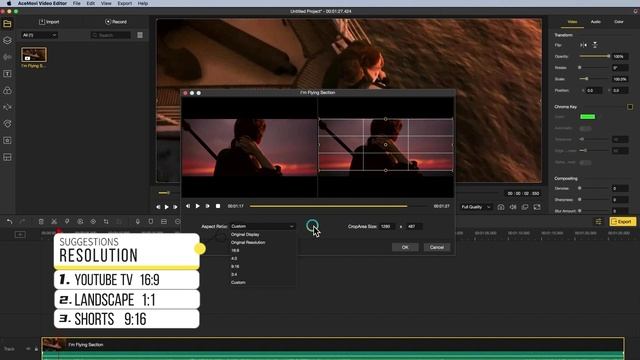Viewport: 640px width, 360px height.
Task: Click the snapshot camera icon below the preview
Action: pyautogui.click(x=501, y=207)
